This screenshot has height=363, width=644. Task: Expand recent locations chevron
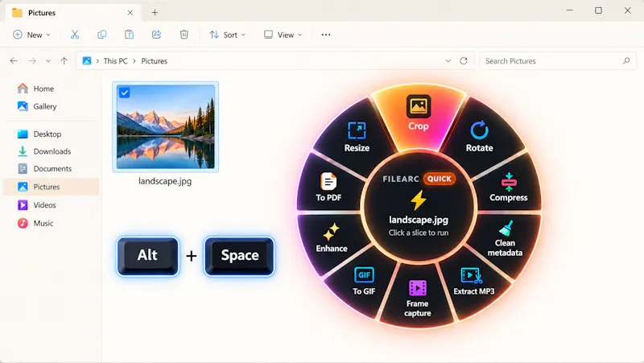48,61
